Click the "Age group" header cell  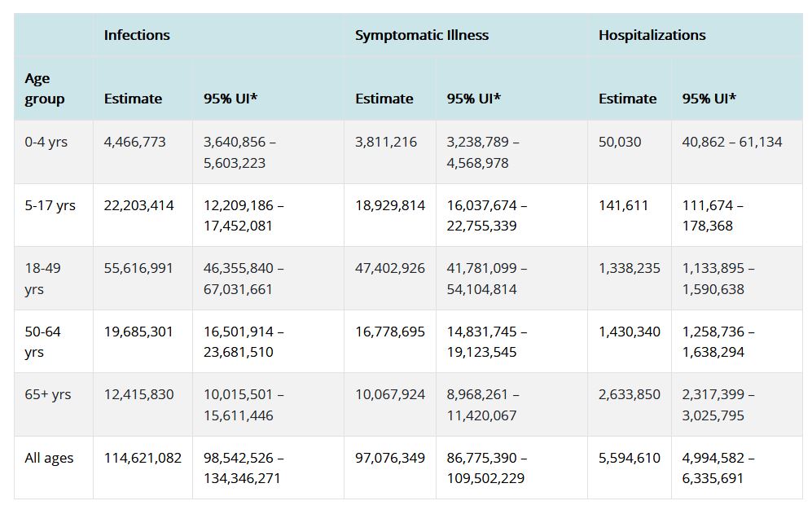(44, 89)
